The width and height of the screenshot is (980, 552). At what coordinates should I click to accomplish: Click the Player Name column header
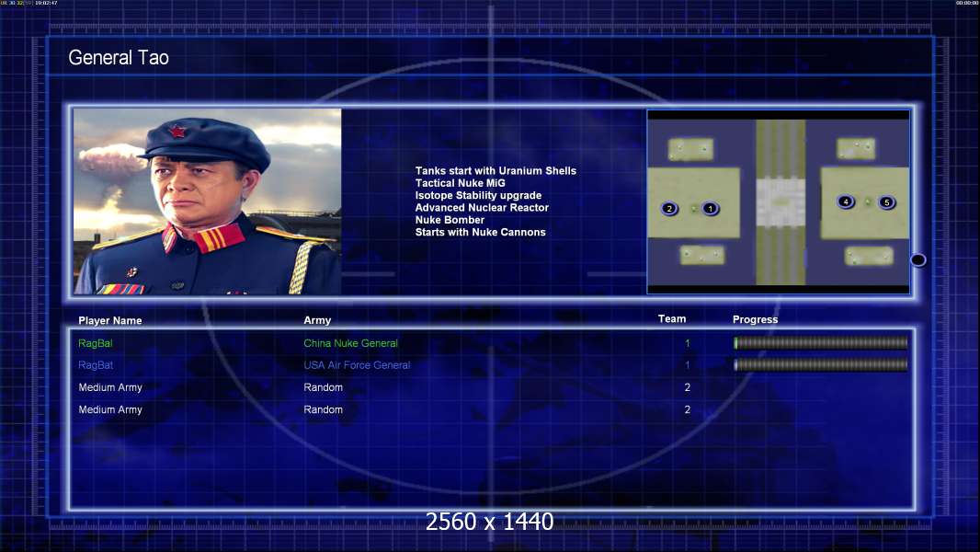point(110,321)
